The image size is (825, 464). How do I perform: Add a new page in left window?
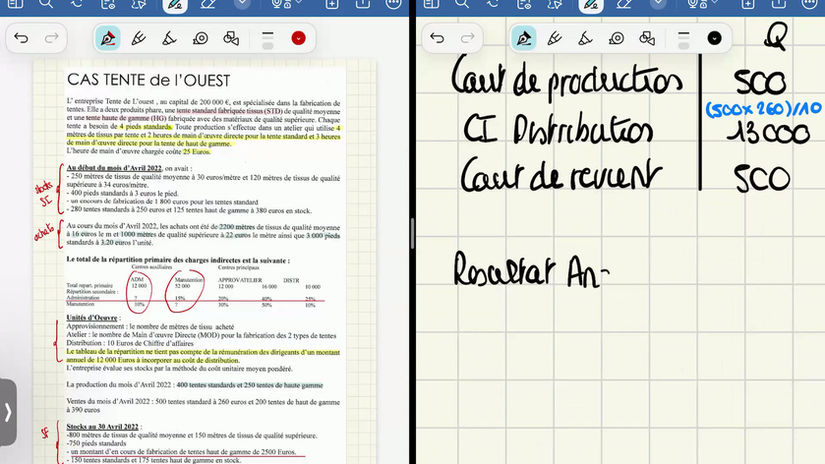(332, 4)
